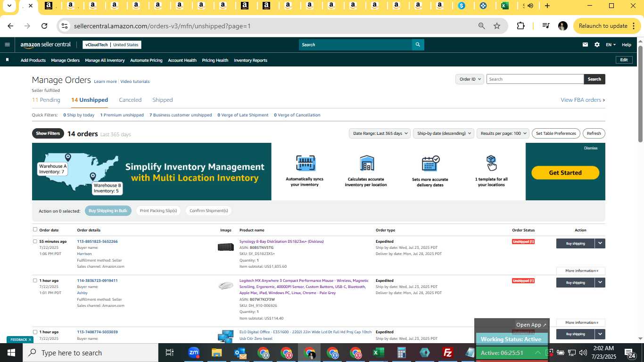Image resolution: width=644 pixels, height=362 pixels.
Task: Select order 113-7408774-5033039 checkbox
Action: tap(35, 332)
